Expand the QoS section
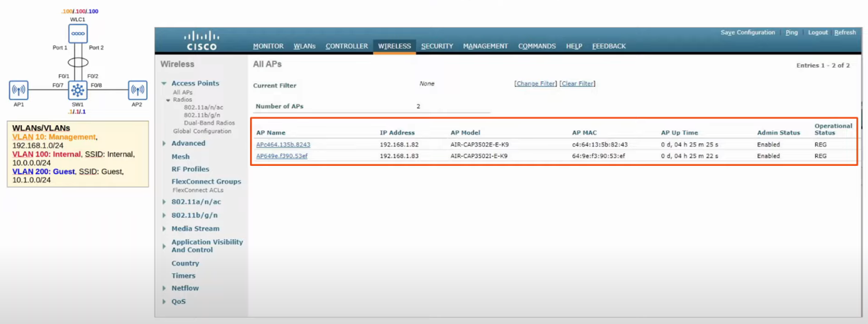This screenshot has width=868, height=324. point(164,301)
